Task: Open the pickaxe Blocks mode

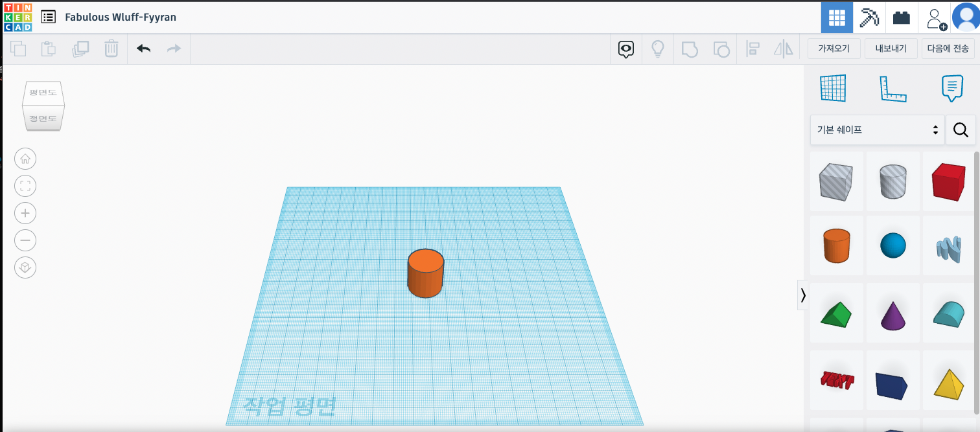Action: tap(869, 17)
